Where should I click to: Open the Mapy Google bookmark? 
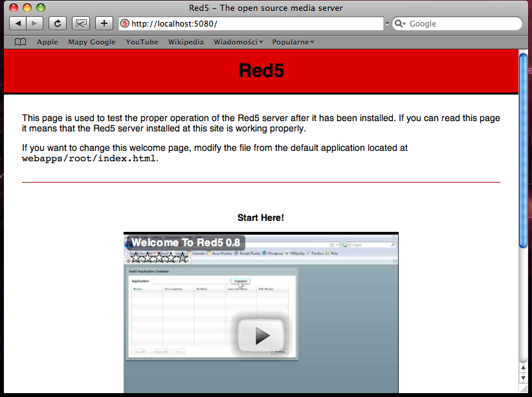(x=92, y=42)
